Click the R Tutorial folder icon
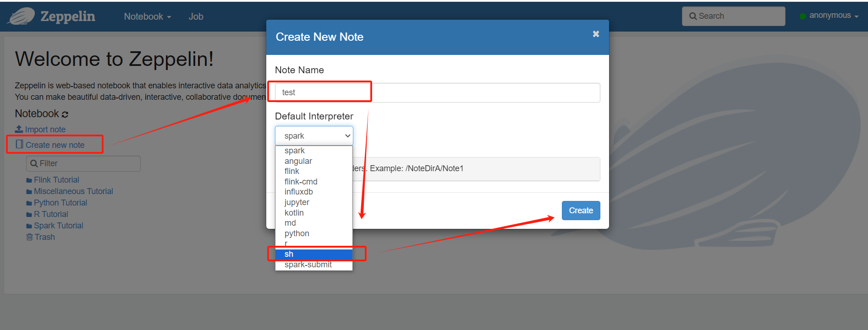Screen dimensions: 868x330 coord(29,215)
